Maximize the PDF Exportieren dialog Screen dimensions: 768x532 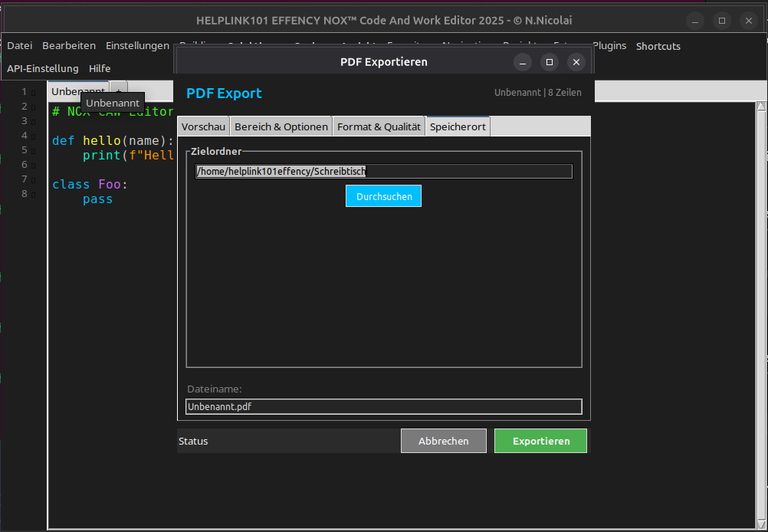(549, 62)
